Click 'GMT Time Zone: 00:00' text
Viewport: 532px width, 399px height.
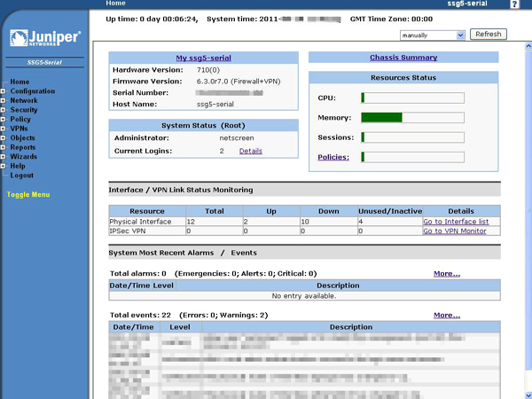[x=391, y=19]
